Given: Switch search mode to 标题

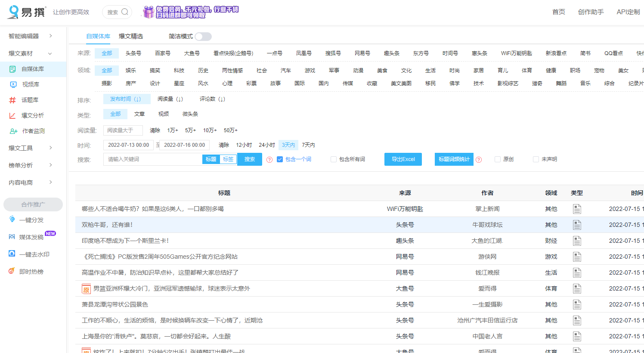Looking at the screenshot, I should click(211, 159).
